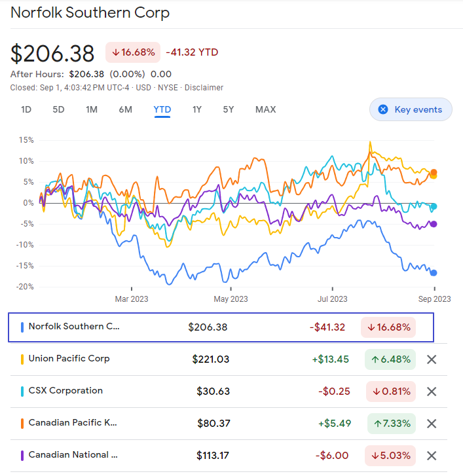Show the MAX chart range

(x=266, y=109)
